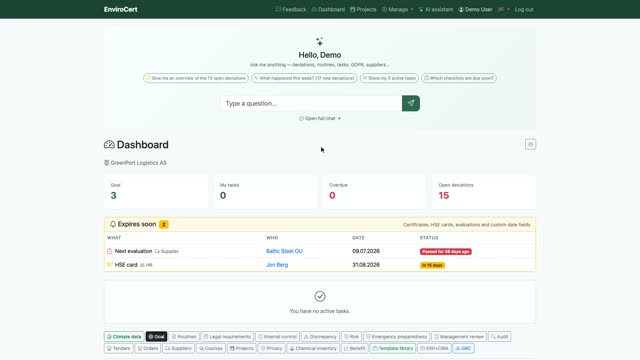Open the Discrepancy module

tap(320, 337)
